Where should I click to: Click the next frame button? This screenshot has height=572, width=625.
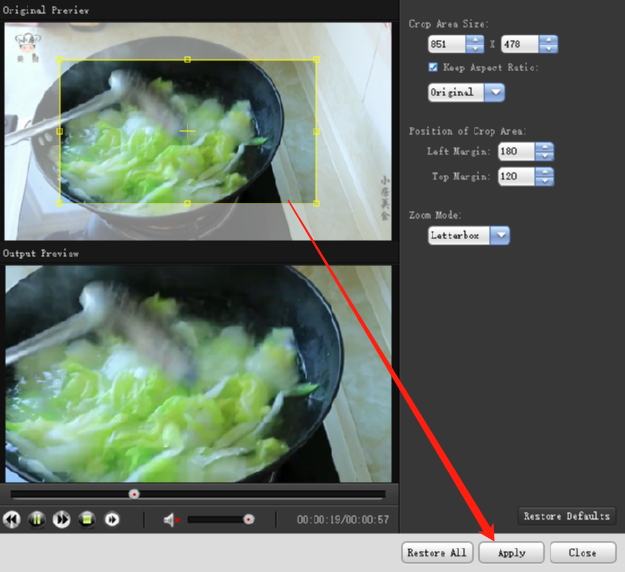click(112, 519)
